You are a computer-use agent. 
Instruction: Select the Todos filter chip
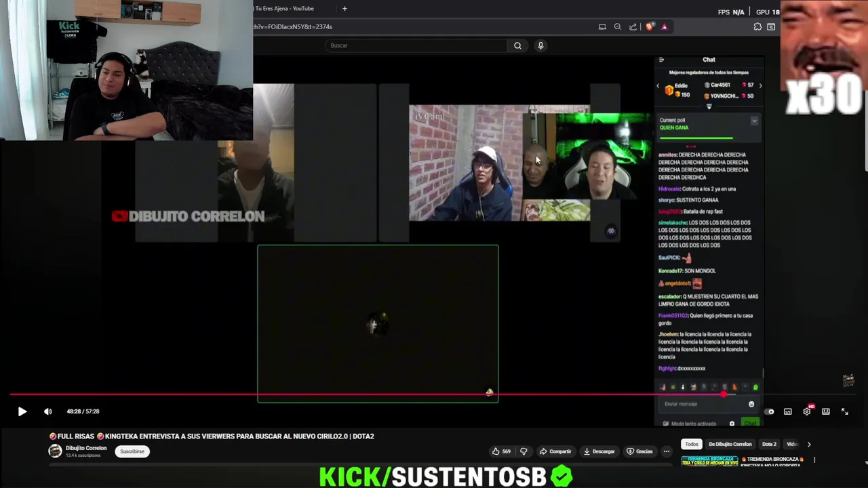(x=691, y=445)
